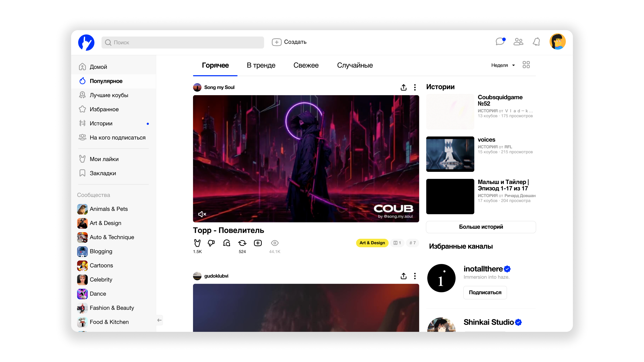Viewport: 644px width, 362px height.
Task: Play the Торр - Повелитель video
Action: [306, 159]
